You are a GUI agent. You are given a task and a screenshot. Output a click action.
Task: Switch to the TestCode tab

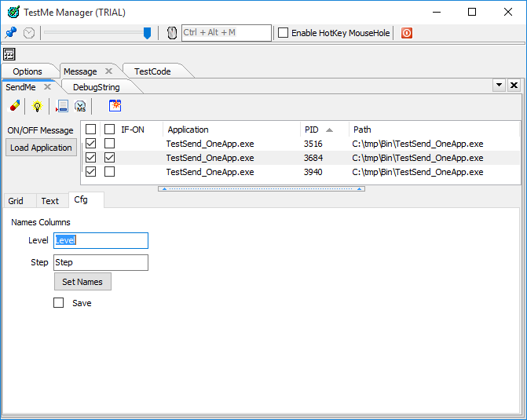pos(152,71)
